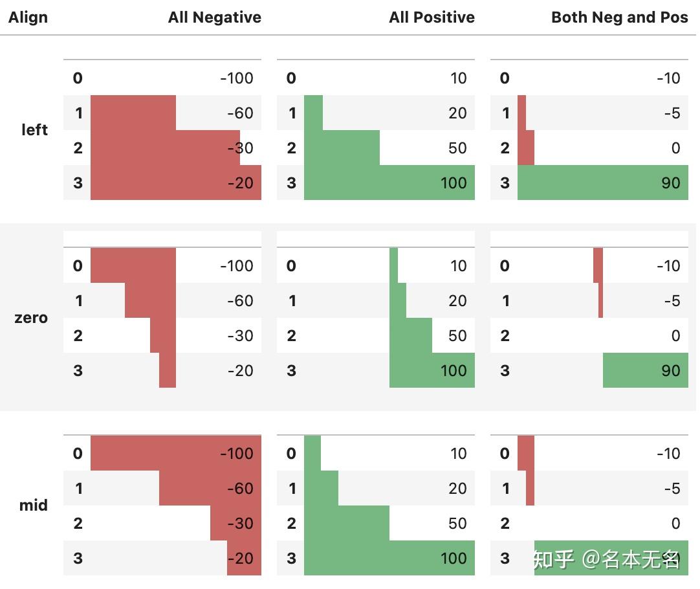
Task: Click the green bar with 100 in left table
Action: click(x=389, y=183)
